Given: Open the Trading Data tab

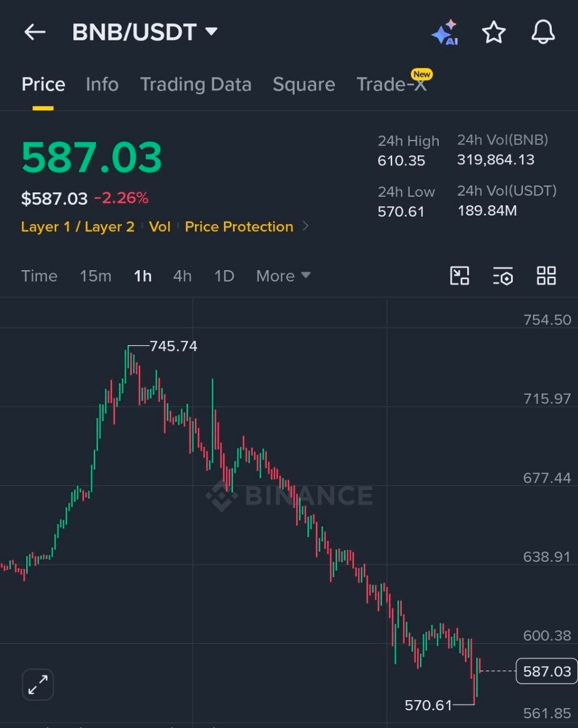Looking at the screenshot, I should click(x=196, y=84).
